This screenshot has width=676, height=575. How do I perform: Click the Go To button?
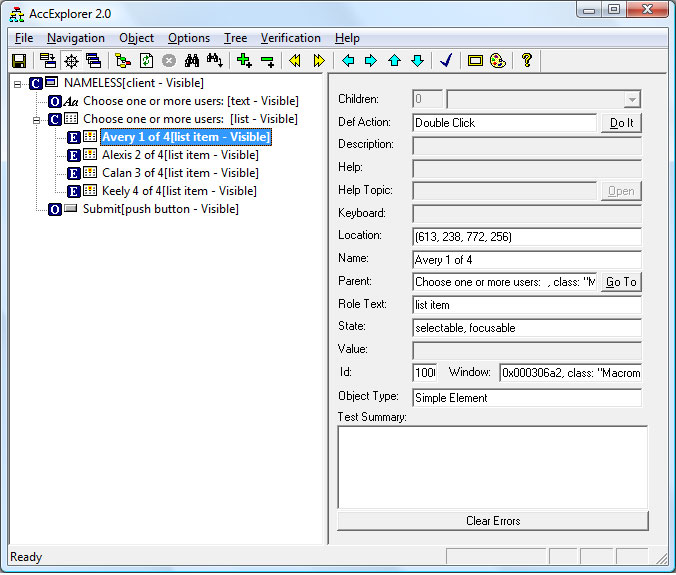point(621,282)
